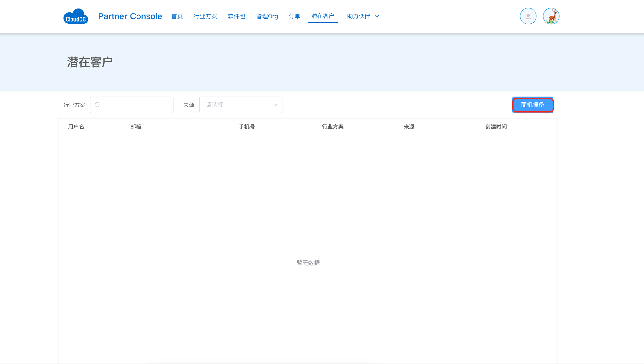The width and height of the screenshot is (644, 364).
Task: Select the 潜在客户 tab
Action: pos(323,16)
